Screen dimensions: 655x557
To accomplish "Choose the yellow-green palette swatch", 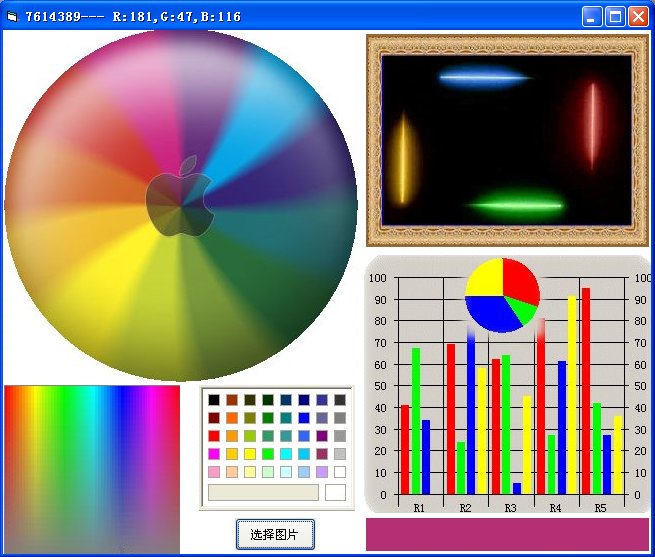I will click(x=250, y=436).
